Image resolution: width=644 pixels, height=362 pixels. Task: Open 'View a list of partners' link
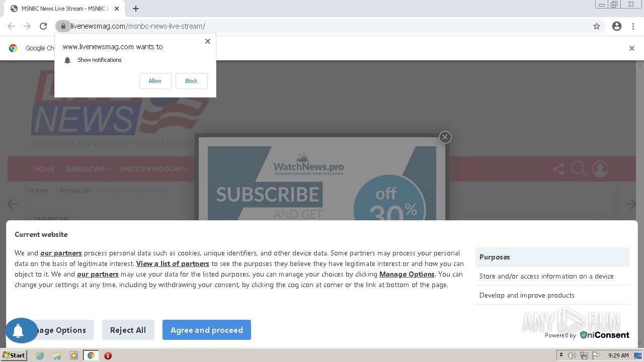[173, 263]
